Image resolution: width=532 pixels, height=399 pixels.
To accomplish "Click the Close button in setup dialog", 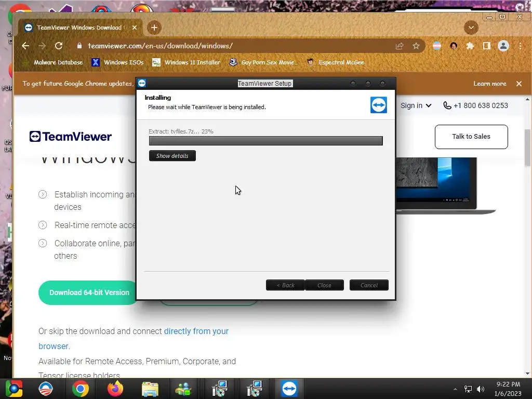I will (324, 285).
